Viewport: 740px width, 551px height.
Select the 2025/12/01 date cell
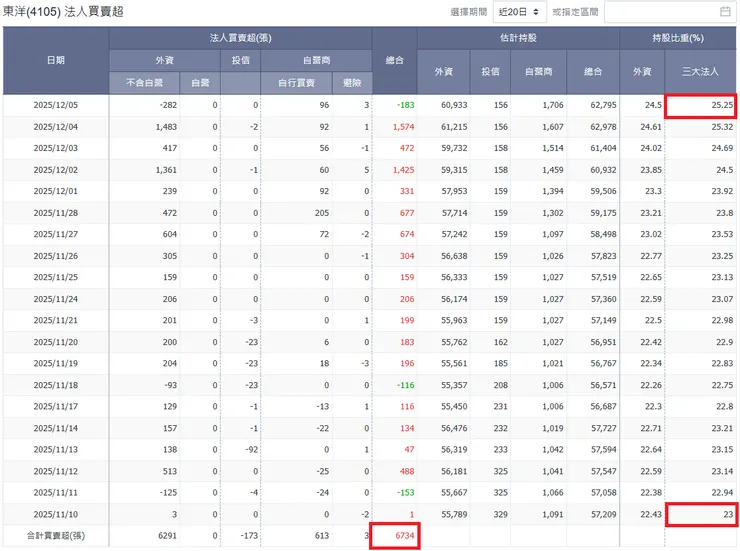[56, 191]
